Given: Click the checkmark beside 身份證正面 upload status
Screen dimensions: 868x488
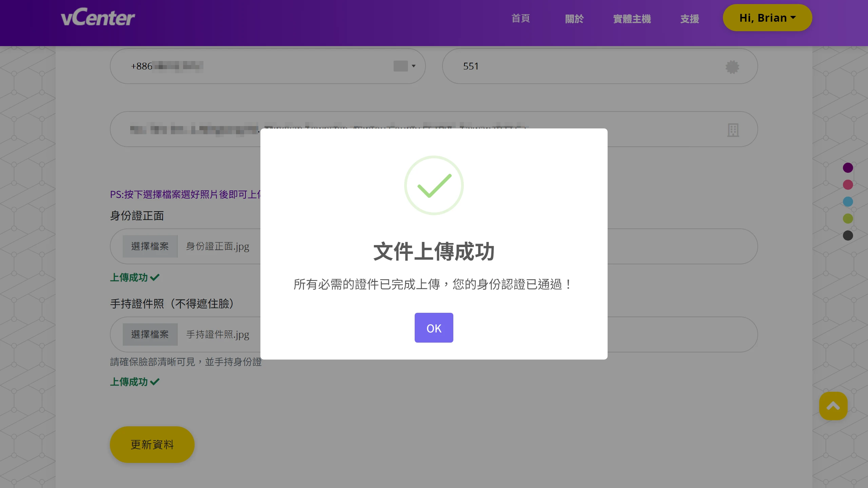Looking at the screenshot, I should [155, 278].
